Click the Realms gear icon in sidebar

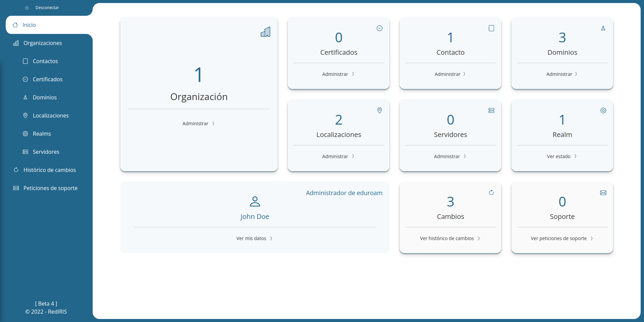point(26,134)
